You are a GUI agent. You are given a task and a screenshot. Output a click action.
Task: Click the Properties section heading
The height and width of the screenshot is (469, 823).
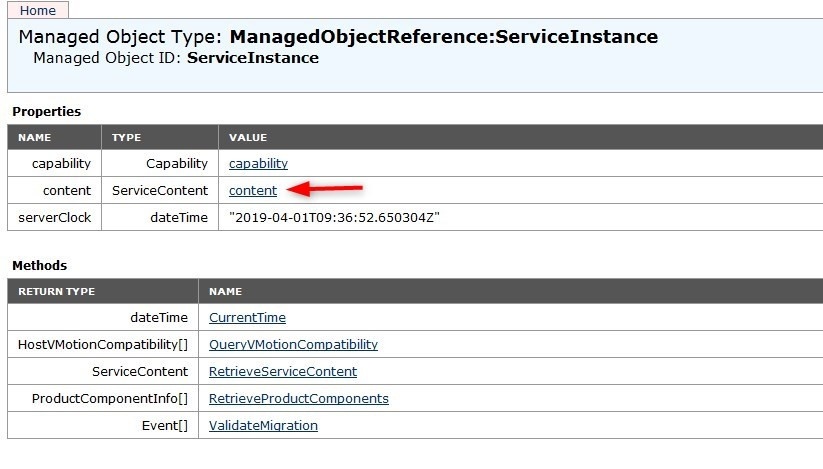[46, 111]
